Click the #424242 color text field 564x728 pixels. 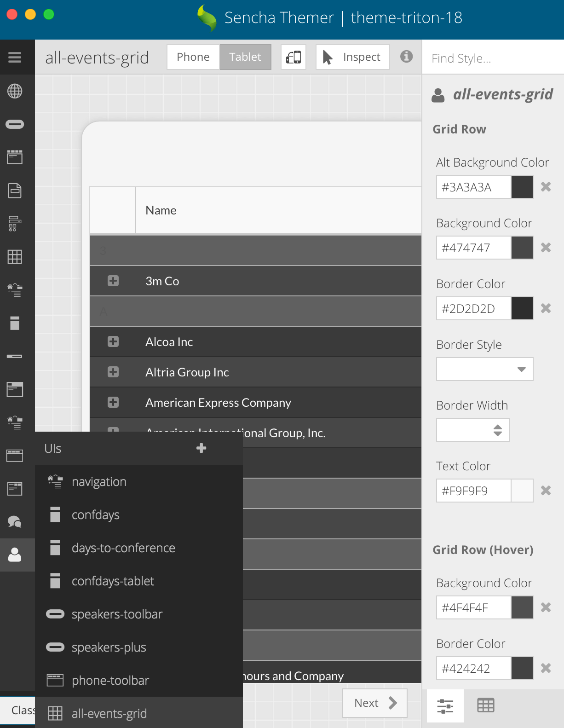(474, 668)
